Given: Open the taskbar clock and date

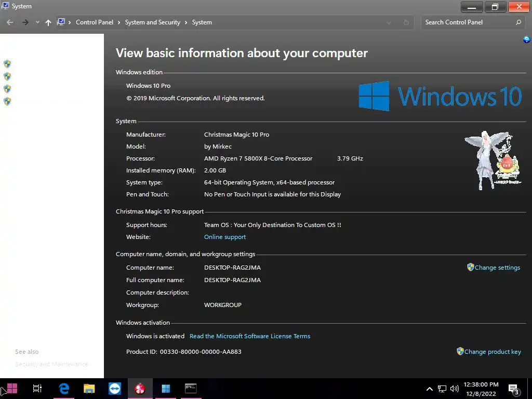Looking at the screenshot, I should click(x=481, y=389).
